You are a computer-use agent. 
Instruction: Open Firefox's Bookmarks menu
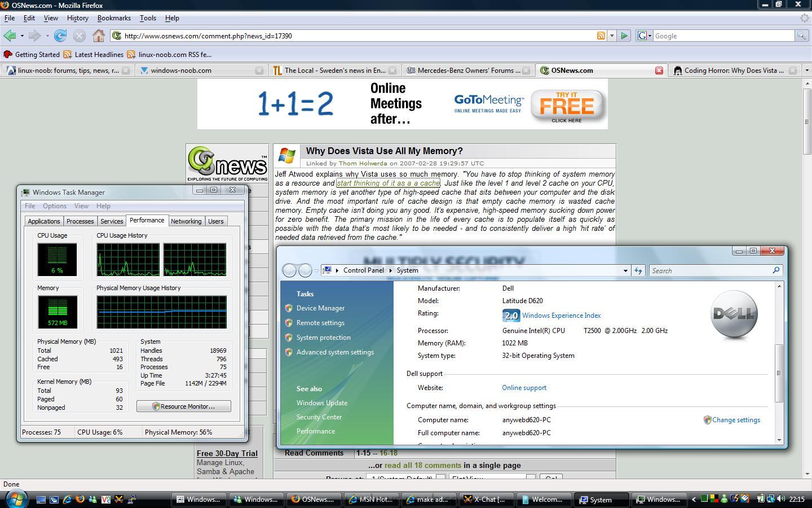[x=114, y=18]
